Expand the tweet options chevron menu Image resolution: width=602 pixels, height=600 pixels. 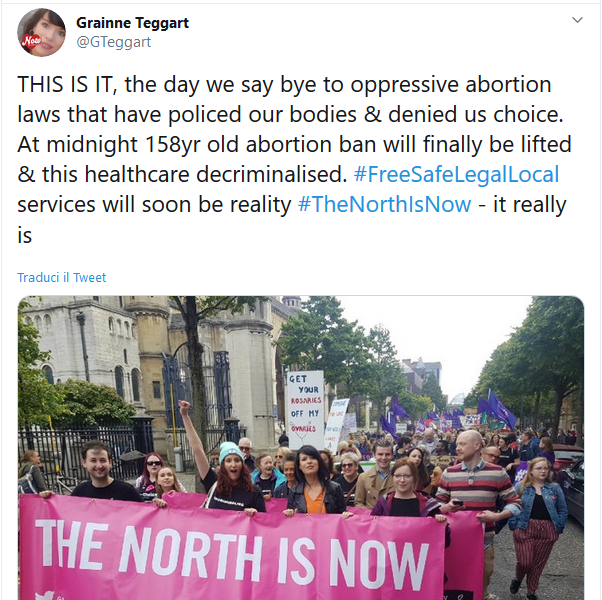(x=577, y=20)
